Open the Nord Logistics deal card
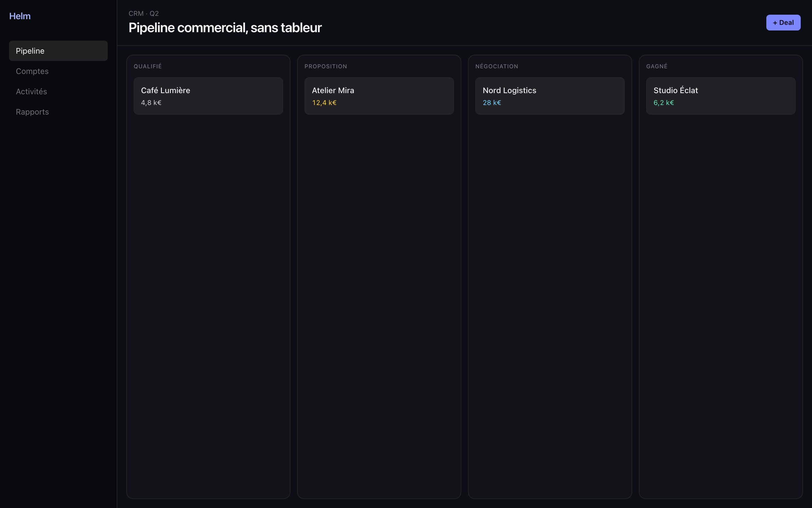This screenshot has height=508, width=812. coord(550,96)
